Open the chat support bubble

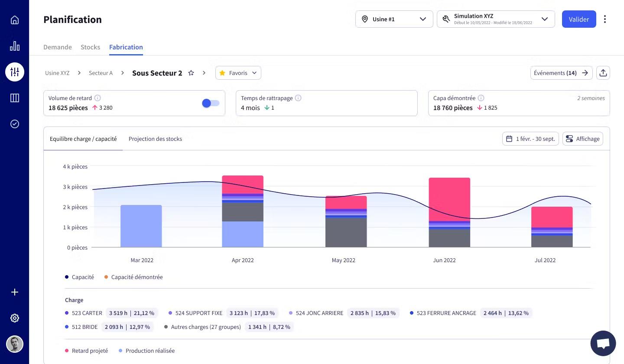tap(603, 343)
